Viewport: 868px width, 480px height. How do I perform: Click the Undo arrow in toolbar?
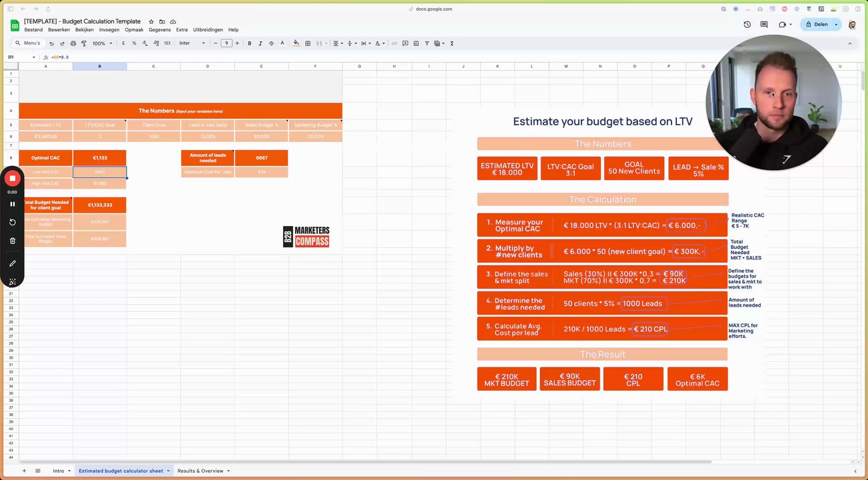[x=51, y=43]
